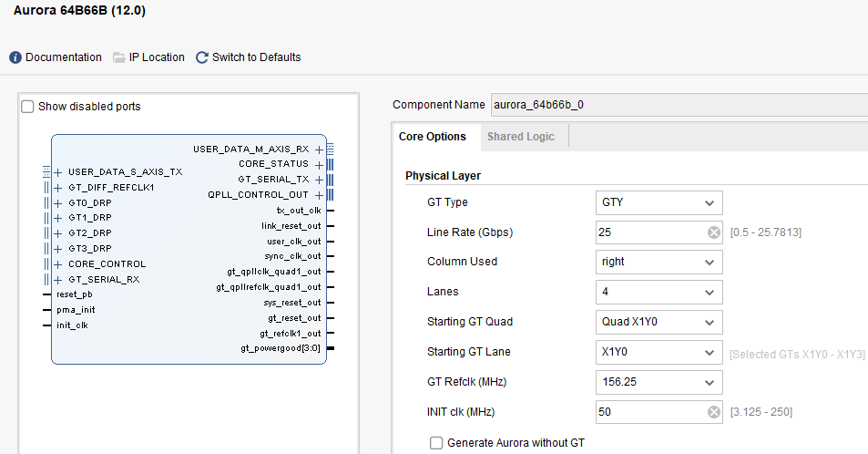Expand the GT2_DRP port plus icon

[57, 234]
